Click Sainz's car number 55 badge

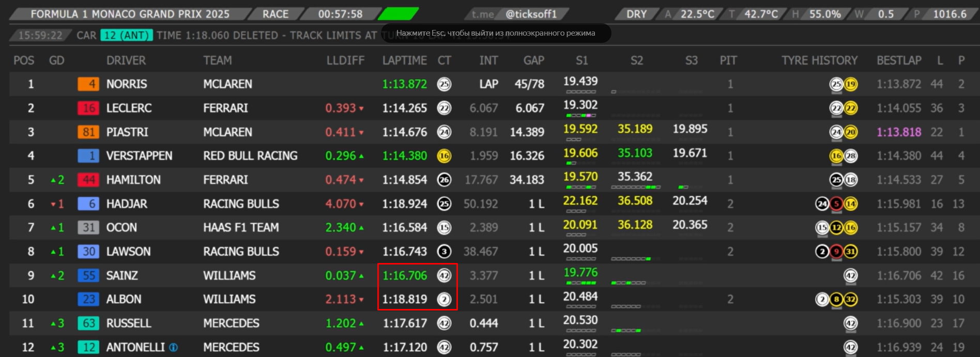tap(88, 276)
